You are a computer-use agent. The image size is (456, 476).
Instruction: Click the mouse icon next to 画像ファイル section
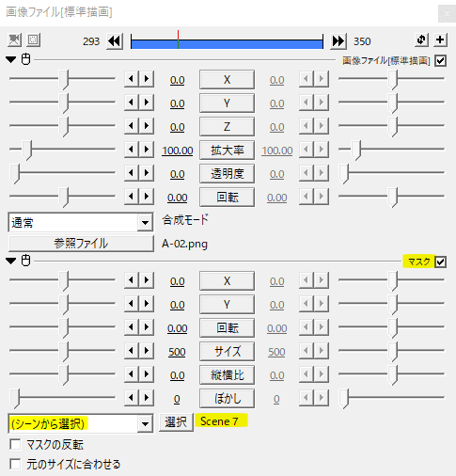click(x=25, y=59)
